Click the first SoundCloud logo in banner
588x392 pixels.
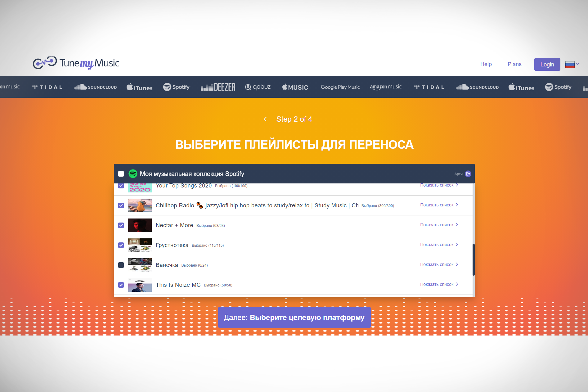[x=95, y=87]
